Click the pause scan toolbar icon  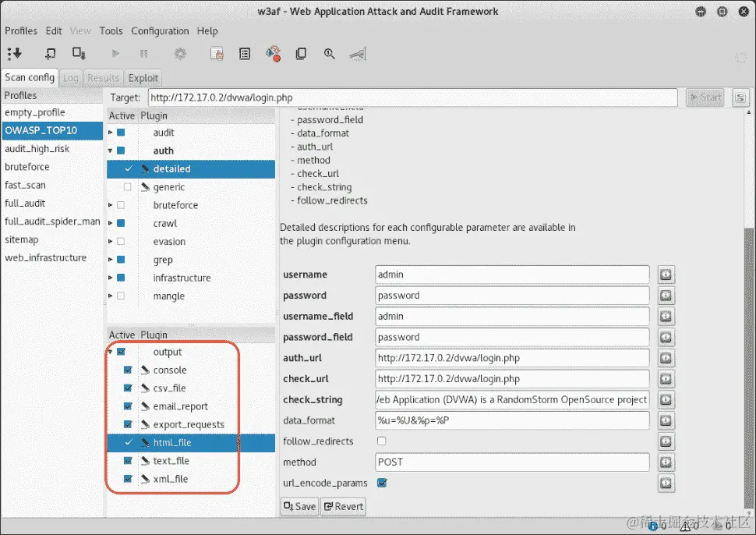(x=143, y=53)
